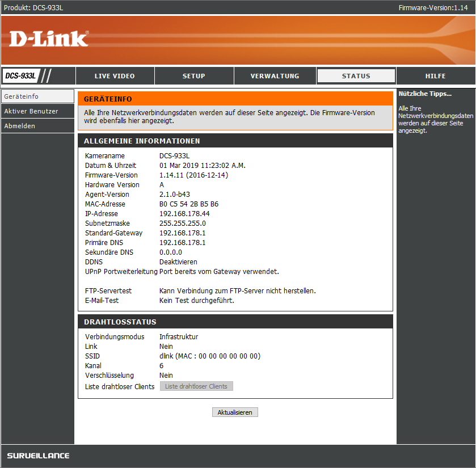Click the date value 01 Mar 2019 11:23:02 A.M.
The width and height of the screenshot is (476, 468).
pyautogui.click(x=203, y=166)
